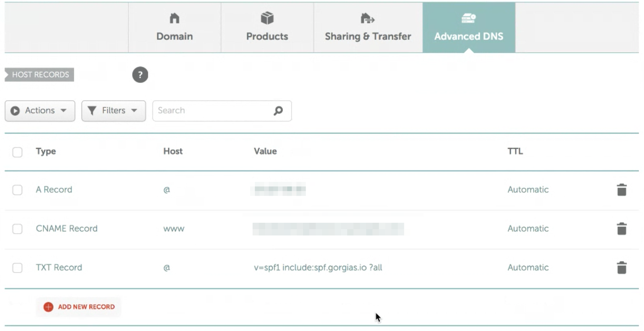The height and width of the screenshot is (331, 644).
Task: Delete the CNAME Record with trash icon
Action: pos(622,229)
